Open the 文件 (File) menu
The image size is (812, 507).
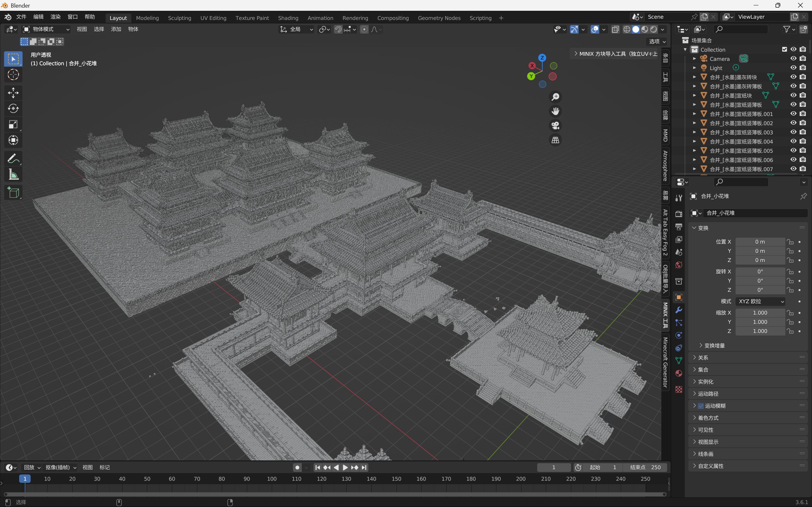coord(21,17)
